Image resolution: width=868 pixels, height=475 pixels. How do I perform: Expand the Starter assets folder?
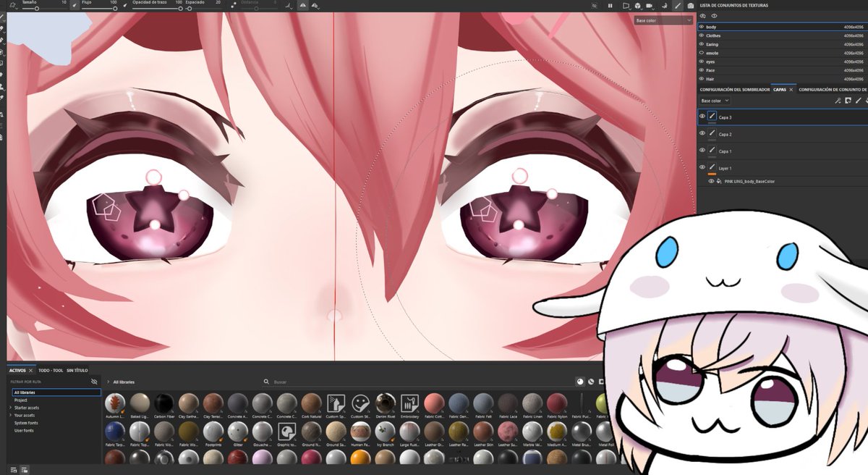(10, 408)
